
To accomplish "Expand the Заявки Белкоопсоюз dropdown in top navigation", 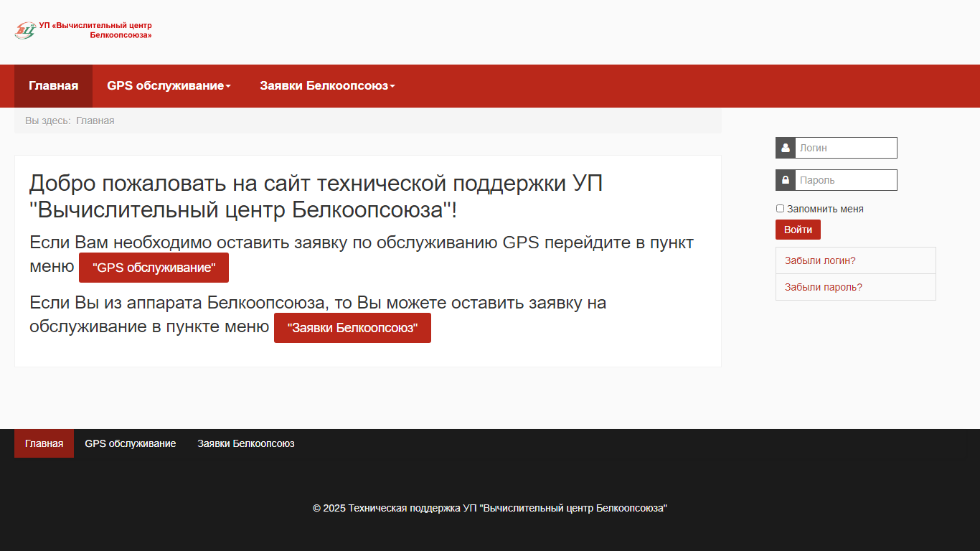I will pyautogui.click(x=327, y=86).
